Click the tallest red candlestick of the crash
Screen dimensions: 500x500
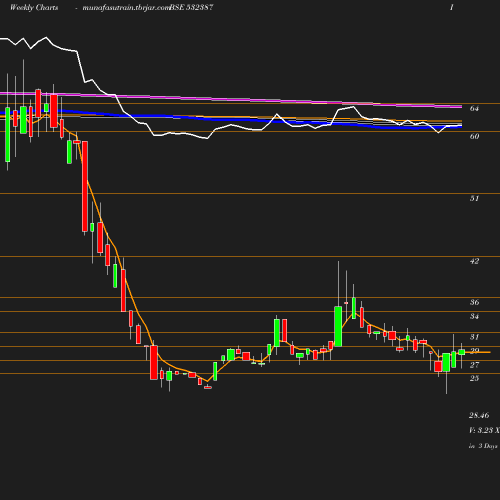coord(85,186)
